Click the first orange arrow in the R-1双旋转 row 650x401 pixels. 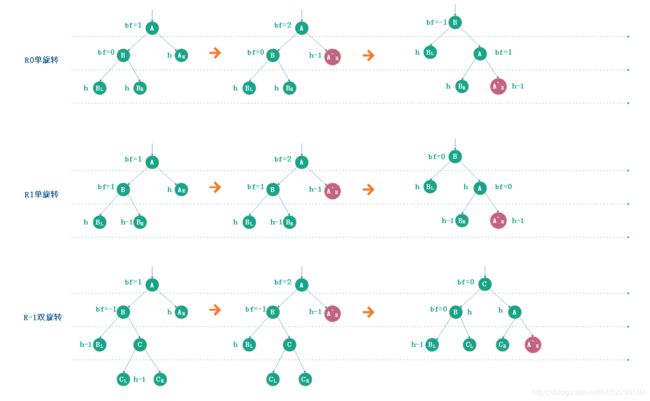coord(215,310)
